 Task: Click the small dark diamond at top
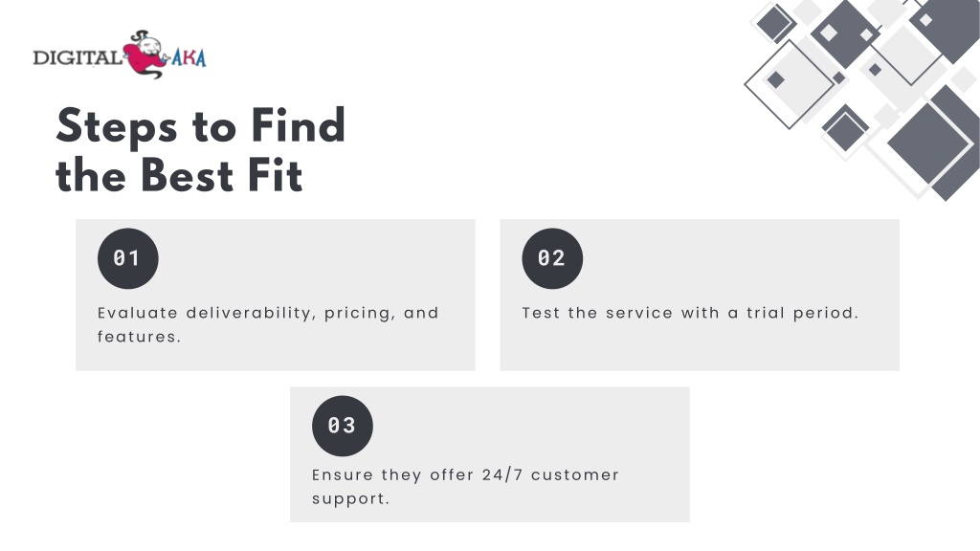[x=774, y=23]
